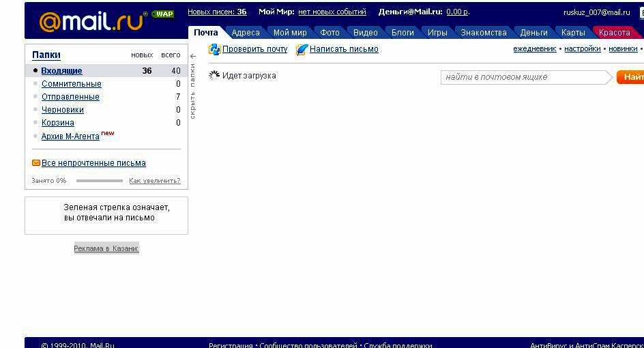This screenshot has height=348, width=644.
Task: Click the mailbox search input field
Action: pos(524,77)
